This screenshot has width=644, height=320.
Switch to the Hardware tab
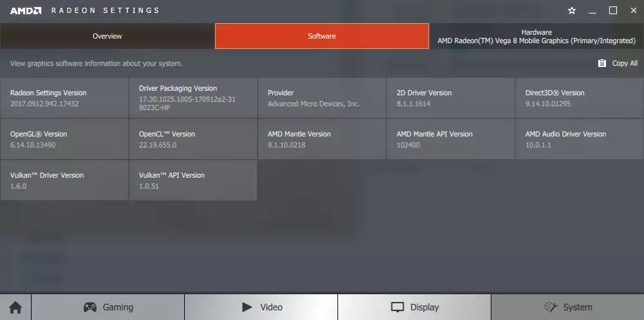pos(536,36)
